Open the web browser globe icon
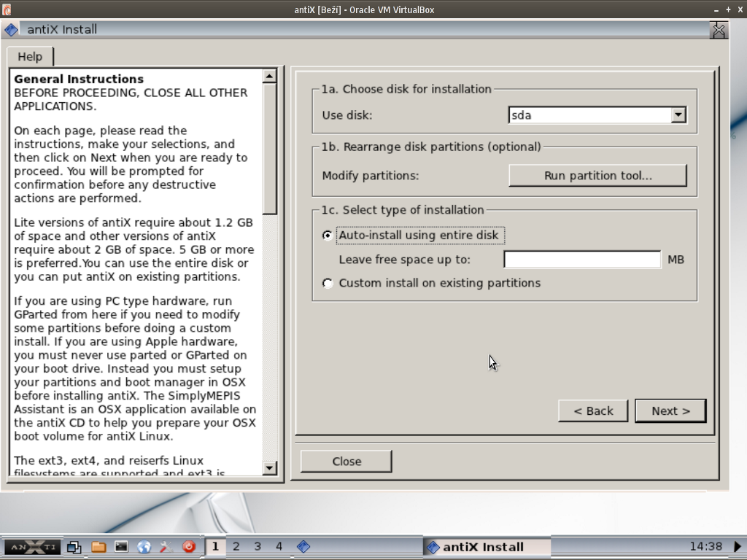This screenshot has width=747, height=560. [x=144, y=547]
